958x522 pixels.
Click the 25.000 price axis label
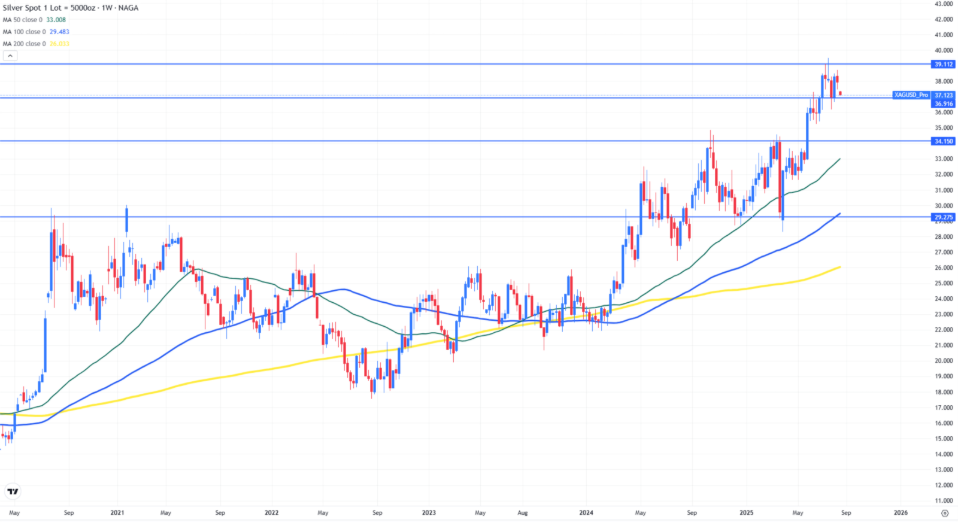coord(943,284)
